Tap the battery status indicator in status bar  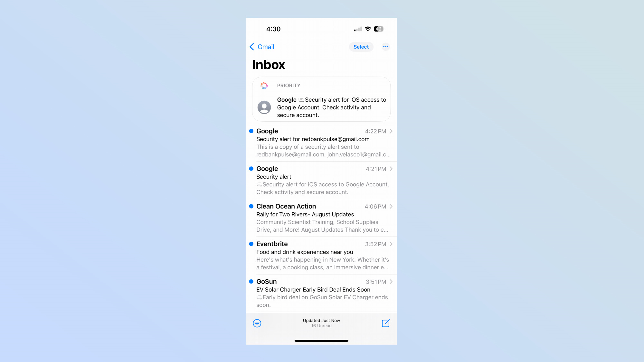click(378, 29)
